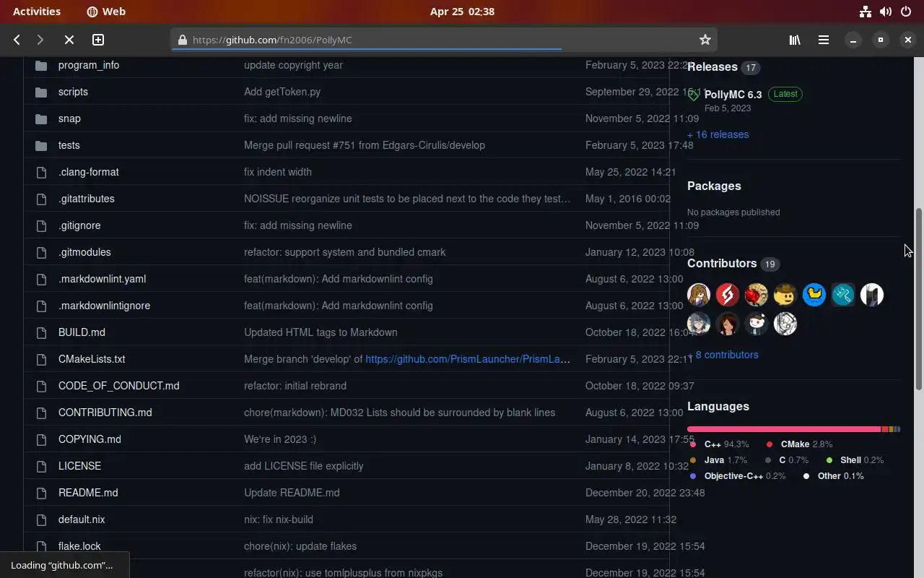Screen dimensions: 924x578
Task: Open the scripts folder
Action: click(x=73, y=92)
